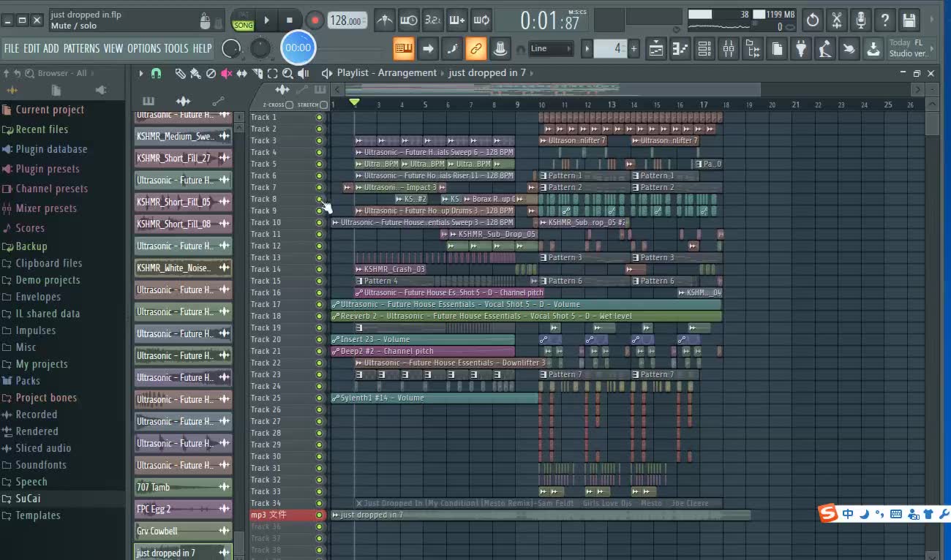
Task: Click the tempo field showing 128.000
Action: pyautogui.click(x=347, y=20)
